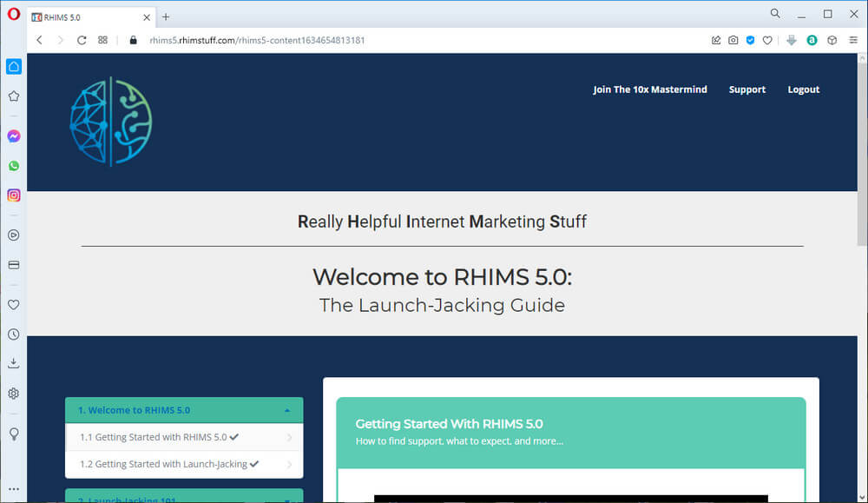This screenshot has height=503, width=868.
Task: Add page to bookmarks heart in address bar
Action: (x=767, y=40)
